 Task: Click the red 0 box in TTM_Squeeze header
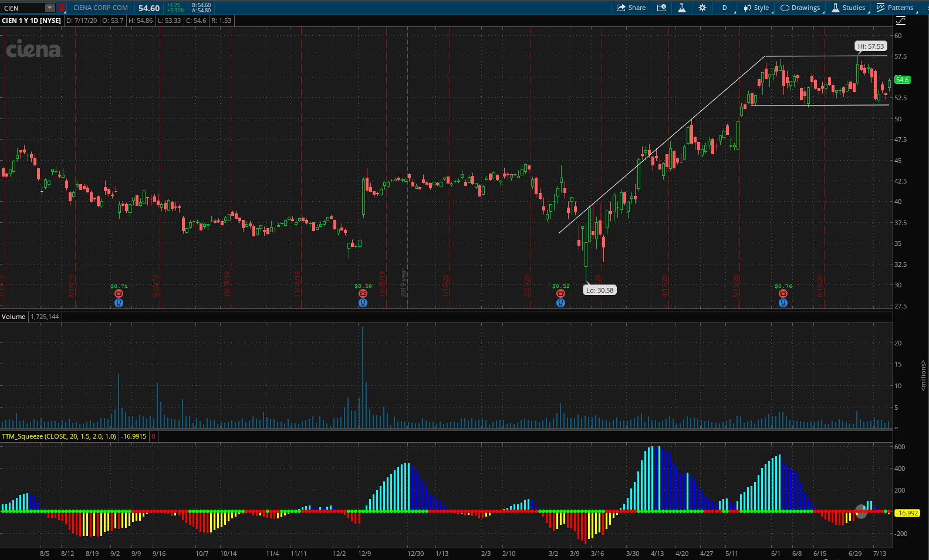click(x=153, y=436)
